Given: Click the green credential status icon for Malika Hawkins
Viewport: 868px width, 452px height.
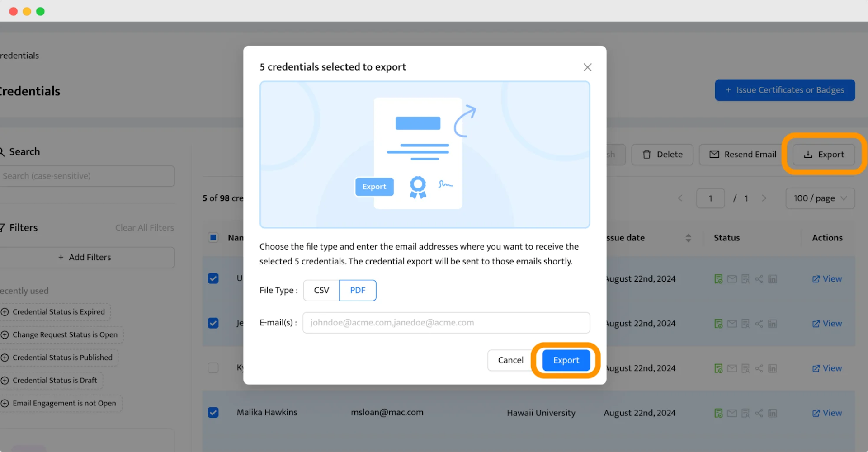Looking at the screenshot, I should 718,413.
